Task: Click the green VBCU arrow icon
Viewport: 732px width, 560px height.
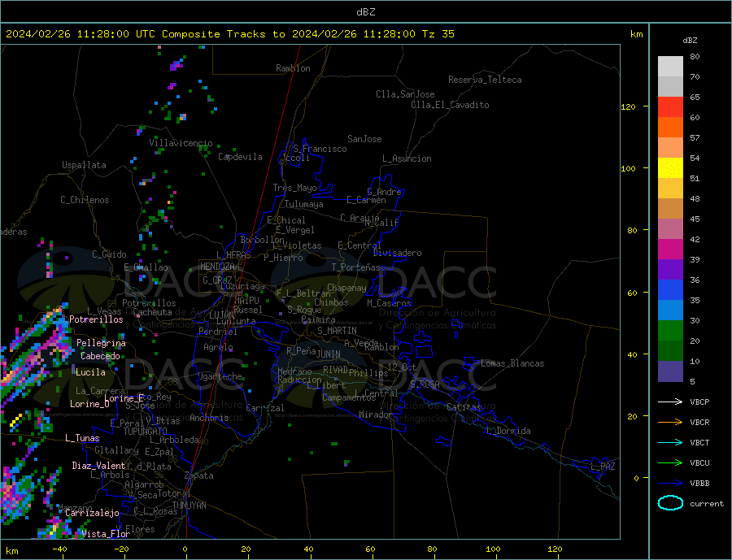Action: [x=670, y=462]
